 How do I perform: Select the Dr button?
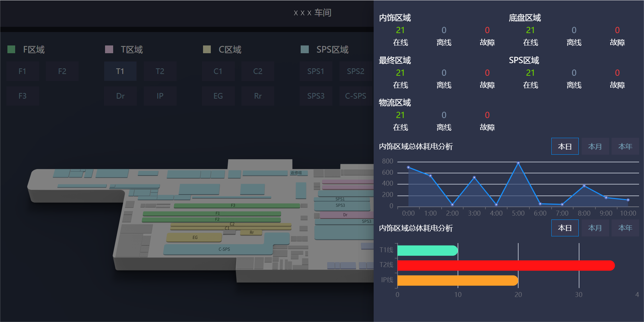coord(120,96)
